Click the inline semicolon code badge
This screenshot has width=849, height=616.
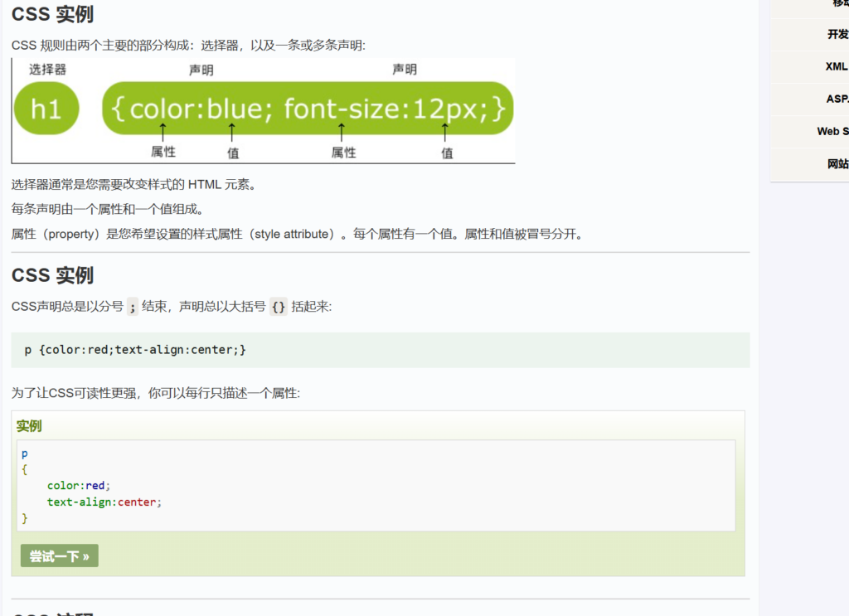click(x=133, y=307)
